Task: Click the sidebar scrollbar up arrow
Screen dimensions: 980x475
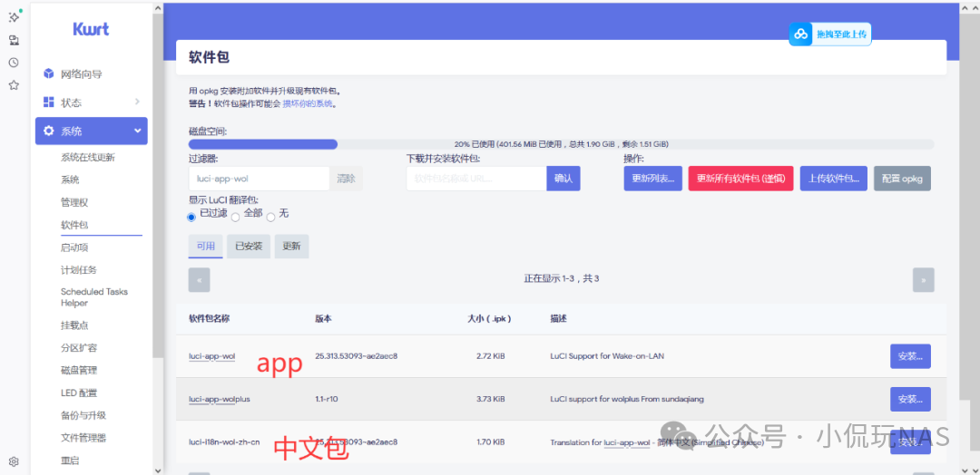Action: pyautogui.click(x=158, y=7)
